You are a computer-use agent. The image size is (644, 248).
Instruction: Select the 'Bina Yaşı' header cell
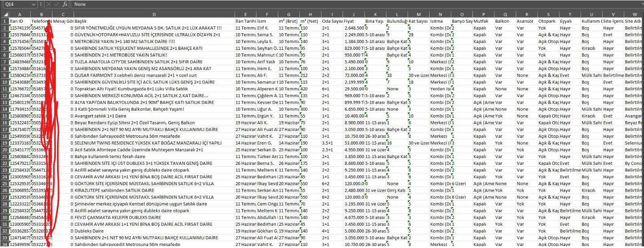[x=375, y=21]
